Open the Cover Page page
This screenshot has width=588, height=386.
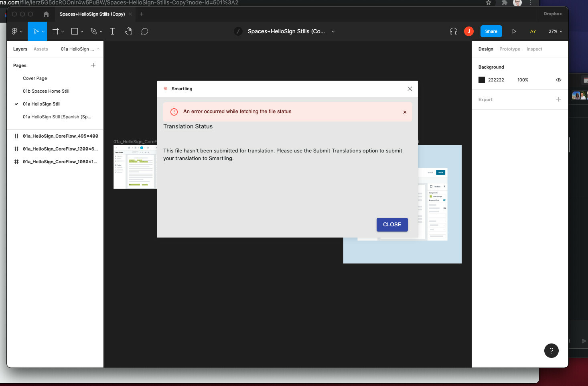click(x=35, y=78)
